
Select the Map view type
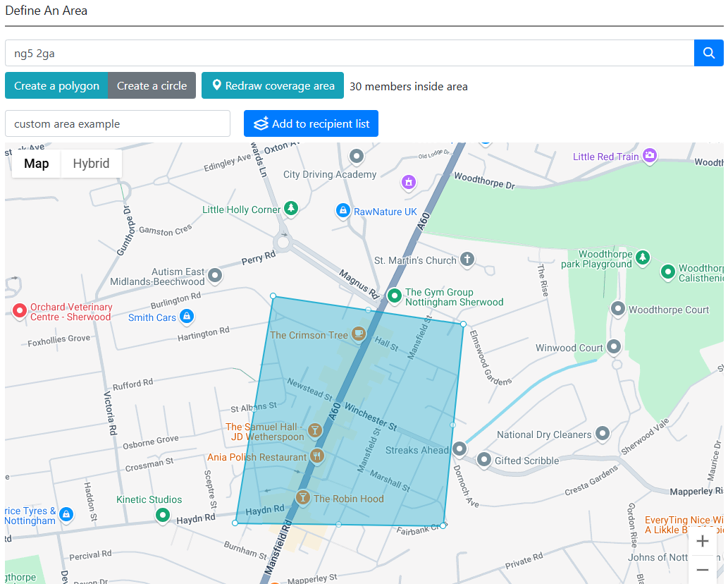[37, 164]
